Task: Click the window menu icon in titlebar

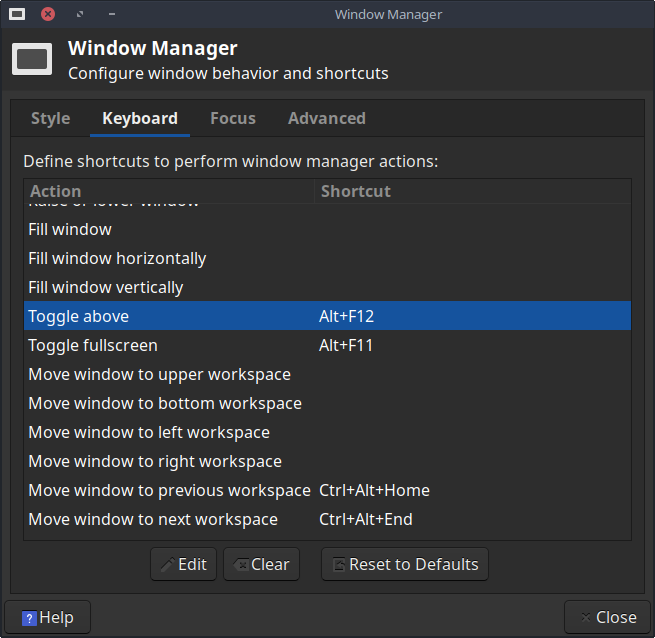Action: point(17,14)
